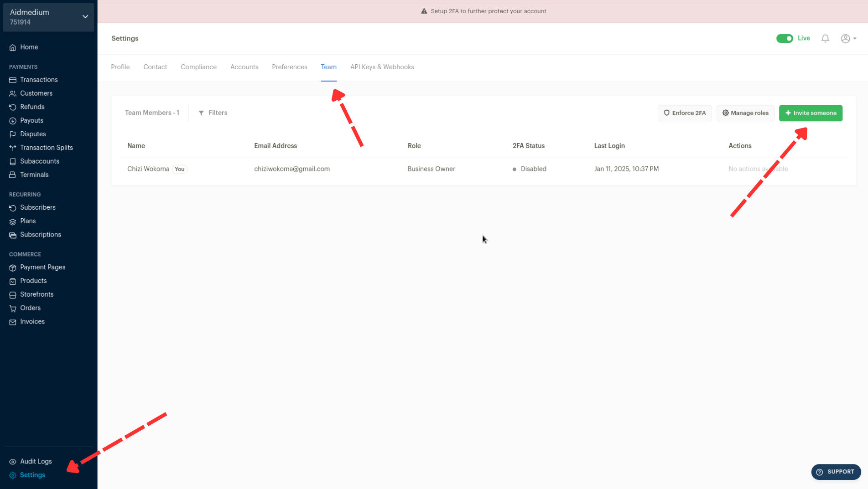The height and width of the screenshot is (489, 868).
Task: Go to Customers page
Action: tap(36, 93)
